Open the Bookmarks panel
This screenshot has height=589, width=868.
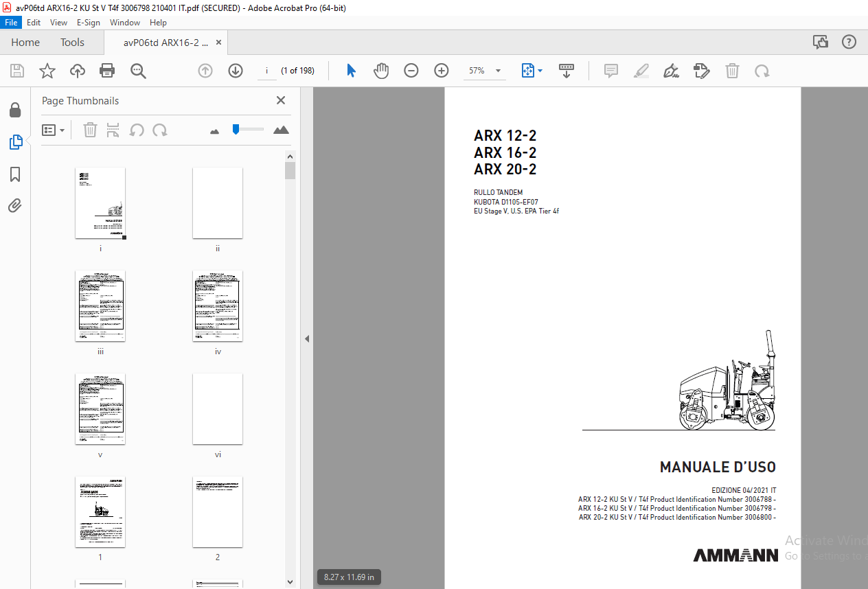15,174
